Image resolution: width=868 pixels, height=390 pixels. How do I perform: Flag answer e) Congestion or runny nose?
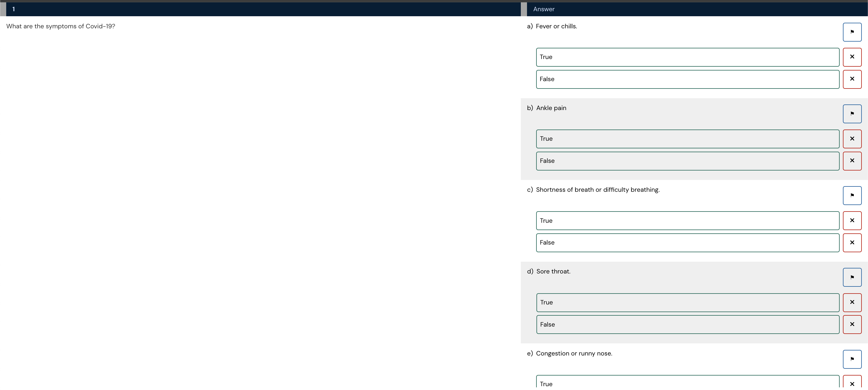point(852,359)
